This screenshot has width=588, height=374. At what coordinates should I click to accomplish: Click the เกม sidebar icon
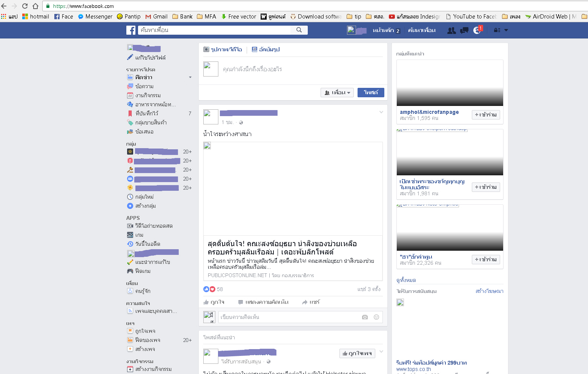click(130, 235)
